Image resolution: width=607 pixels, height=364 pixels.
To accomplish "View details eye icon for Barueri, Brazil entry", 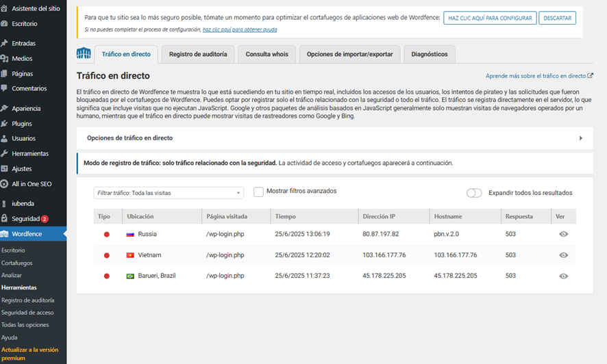I will coord(564,276).
